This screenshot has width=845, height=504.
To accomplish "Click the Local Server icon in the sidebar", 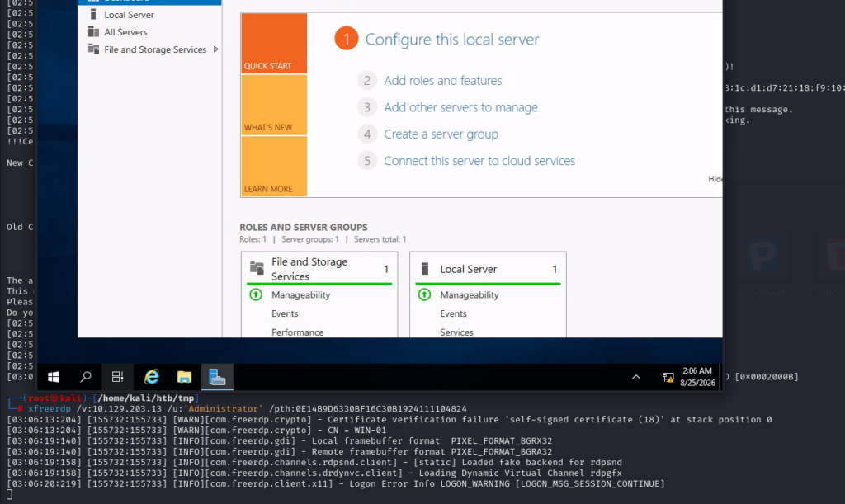I will 93,15.
